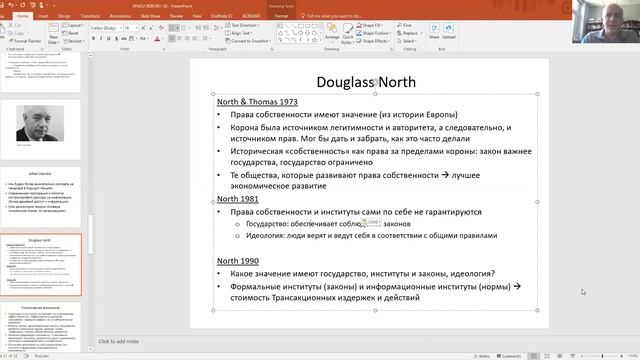Click the Comments button in the status bar
The width and height of the screenshot is (640, 360).
(x=509, y=356)
